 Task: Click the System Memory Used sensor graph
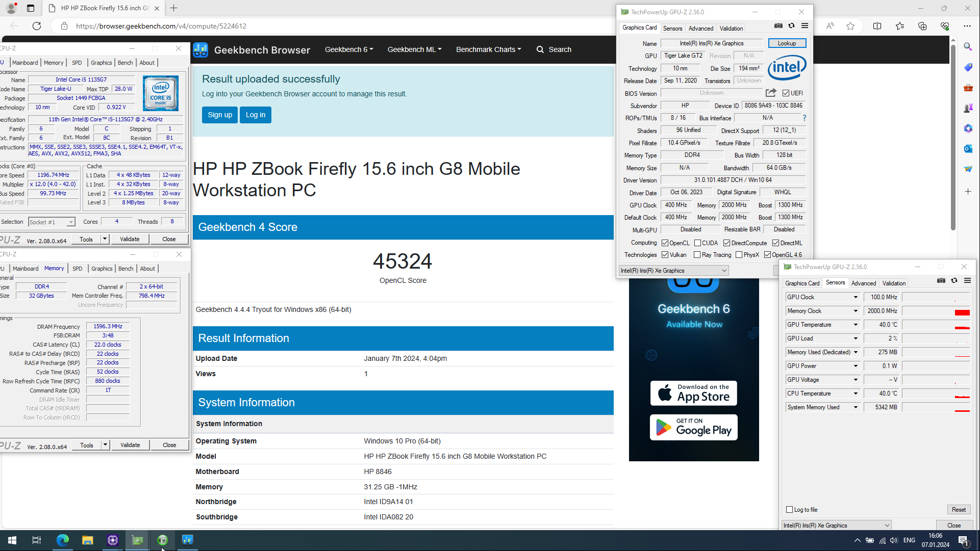[936, 407]
